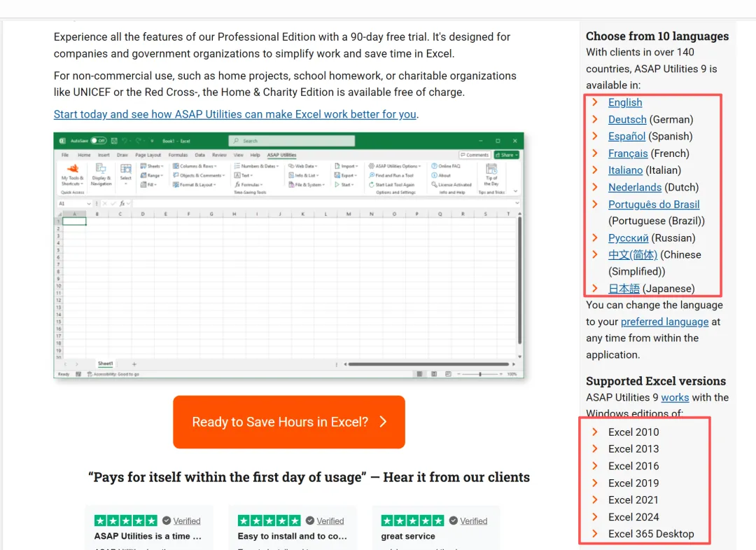Select the Italiano language link
This screenshot has width=756, height=550.
(625, 170)
